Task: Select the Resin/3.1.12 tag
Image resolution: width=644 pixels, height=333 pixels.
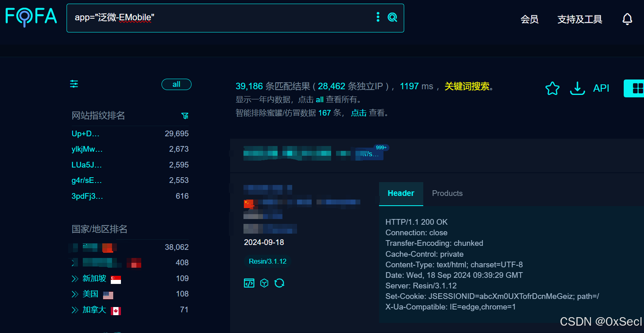Action: click(268, 261)
